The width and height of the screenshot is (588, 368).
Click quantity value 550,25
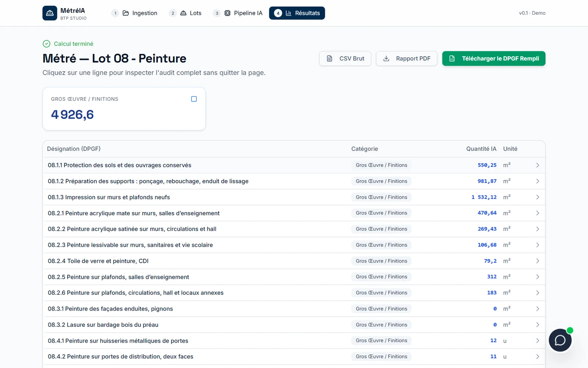487,165
